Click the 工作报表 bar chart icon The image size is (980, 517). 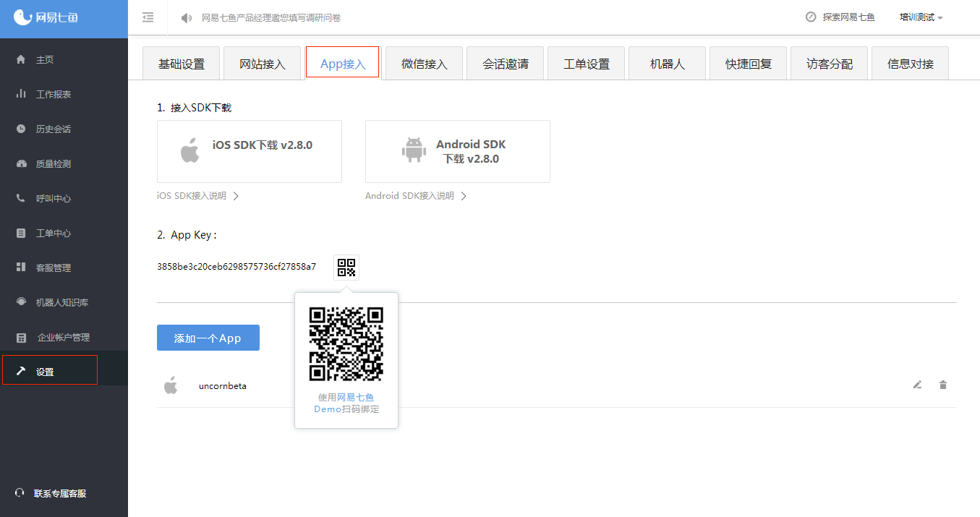point(21,94)
